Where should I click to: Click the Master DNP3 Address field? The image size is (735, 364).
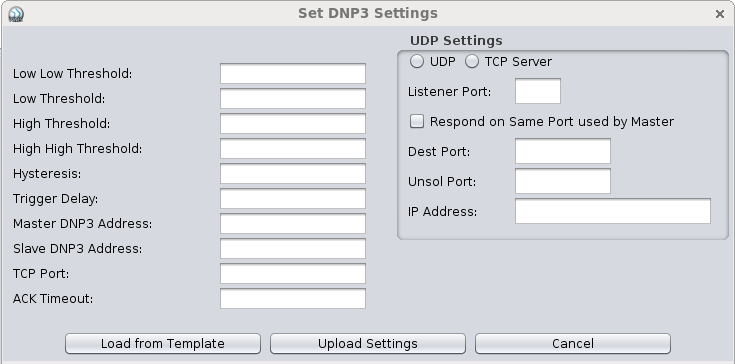pos(293,223)
